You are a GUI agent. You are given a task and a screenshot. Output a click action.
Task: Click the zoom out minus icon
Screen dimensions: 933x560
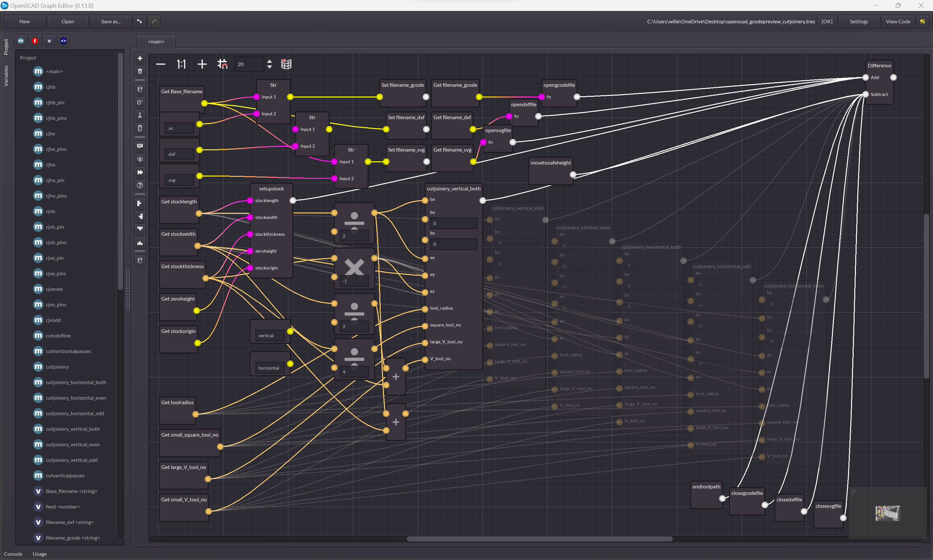click(x=161, y=64)
